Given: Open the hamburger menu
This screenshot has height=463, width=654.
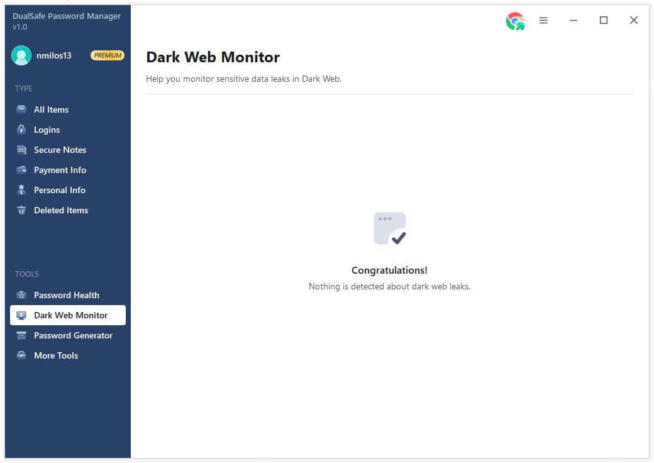Looking at the screenshot, I should click(543, 20).
